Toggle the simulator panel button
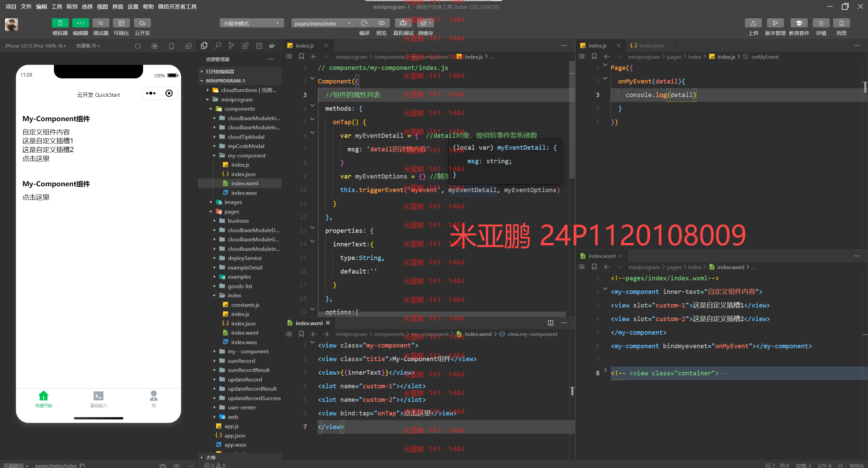This screenshot has height=468, width=868. (x=60, y=23)
